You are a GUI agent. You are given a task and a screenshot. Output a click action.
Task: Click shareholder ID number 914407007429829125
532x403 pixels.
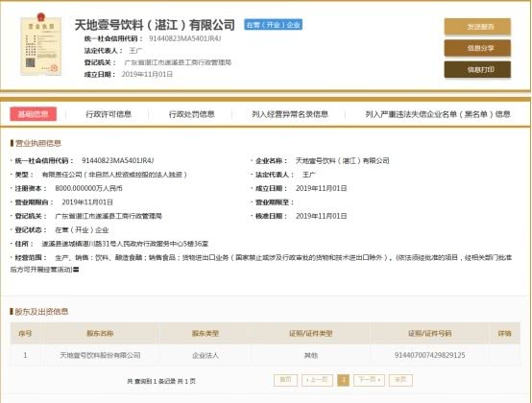[x=429, y=355]
